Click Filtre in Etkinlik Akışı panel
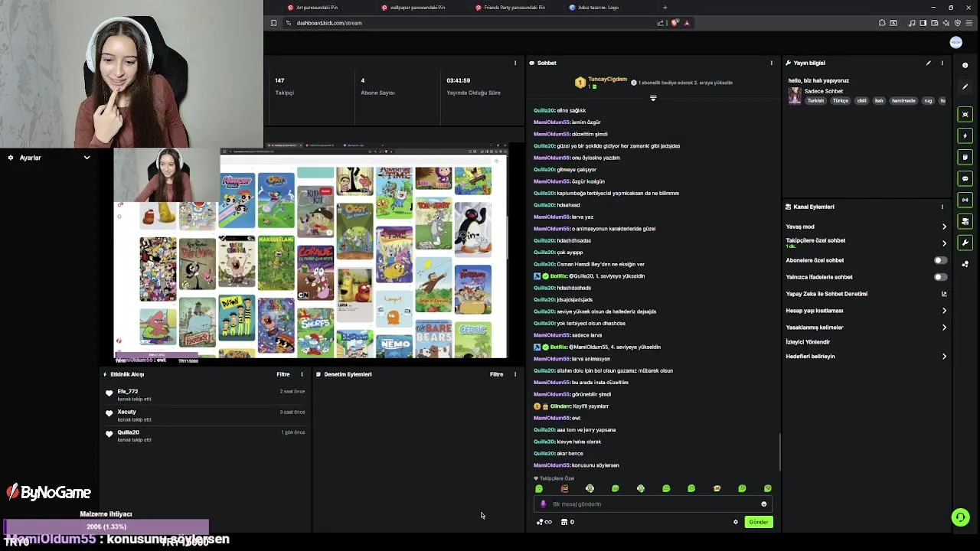Image resolution: width=980 pixels, height=551 pixels. coord(283,374)
